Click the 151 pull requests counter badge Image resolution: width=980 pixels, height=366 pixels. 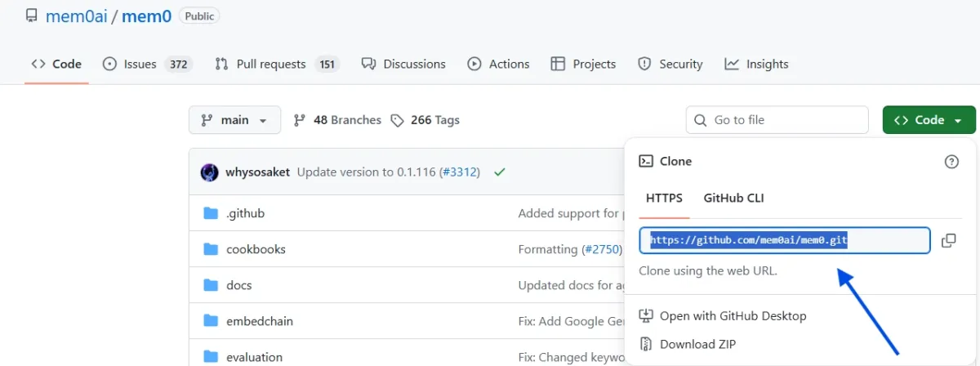[327, 65]
